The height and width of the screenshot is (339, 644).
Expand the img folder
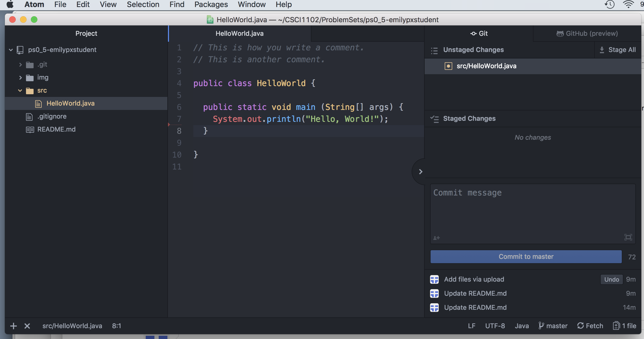tap(20, 77)
